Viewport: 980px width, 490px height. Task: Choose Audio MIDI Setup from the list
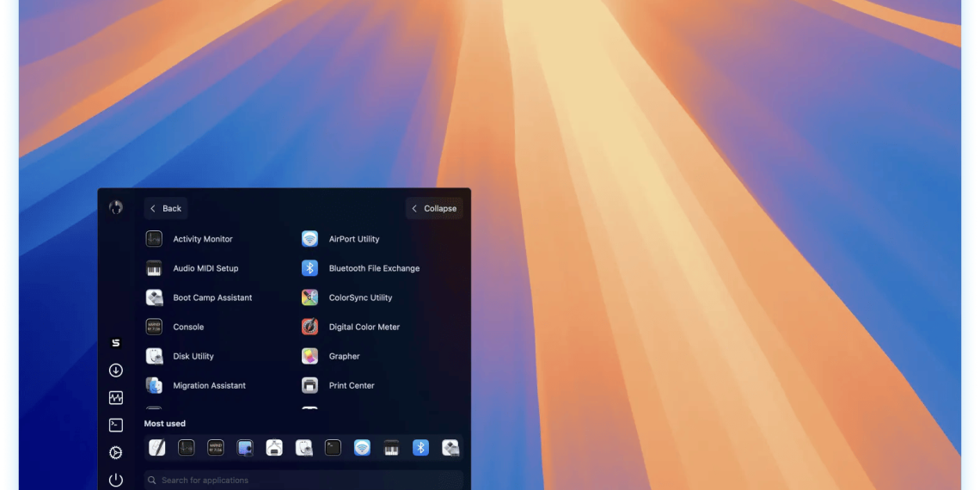point(205,268)
